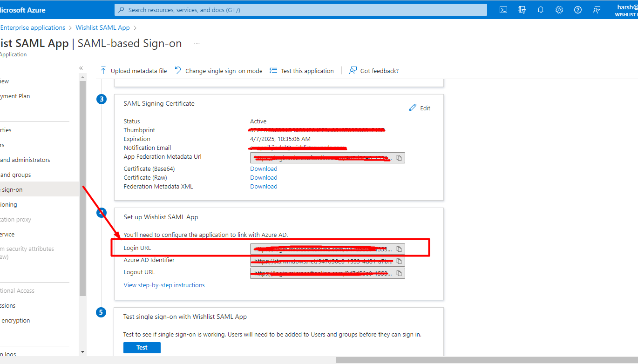Open the Help question mark icon
638x364 pixels.
[x=578, y=10]
